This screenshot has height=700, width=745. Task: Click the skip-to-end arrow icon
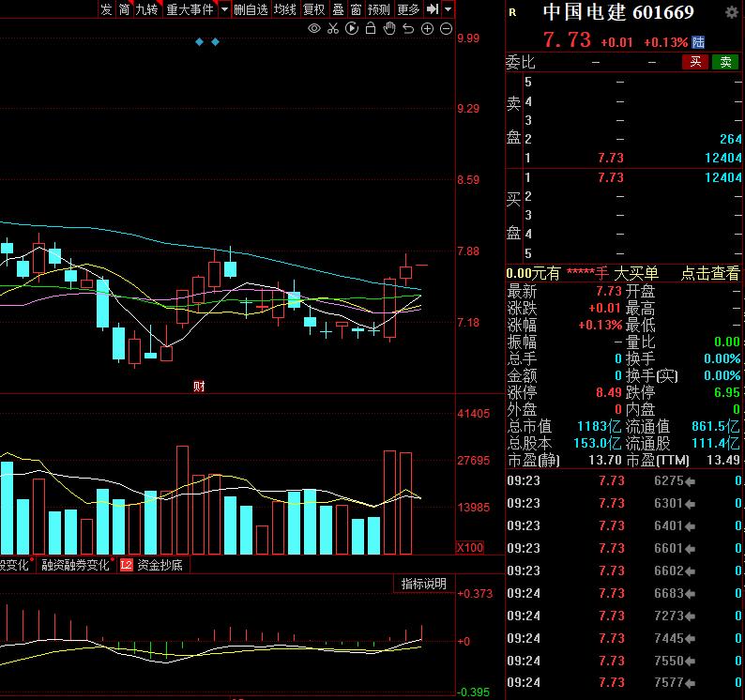432,9
